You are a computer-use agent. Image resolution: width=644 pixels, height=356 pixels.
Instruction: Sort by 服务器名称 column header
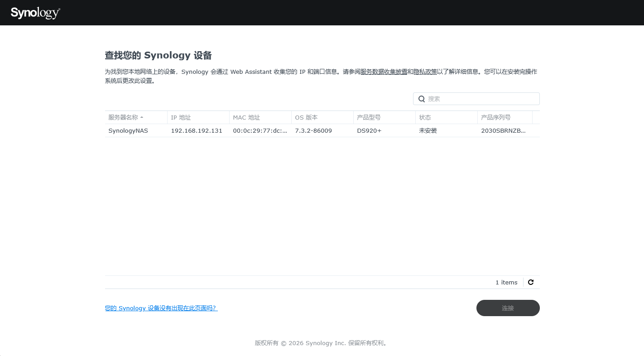tap(136, 117)
